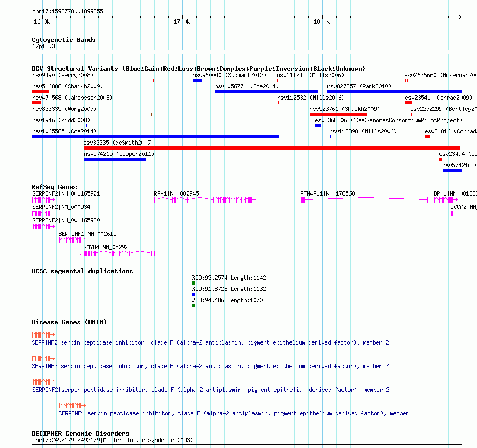Click the nsv960040 (Sudmant2013) blue glyph
This screenshot has width=477, height=448.
click(x=197, y=80)
